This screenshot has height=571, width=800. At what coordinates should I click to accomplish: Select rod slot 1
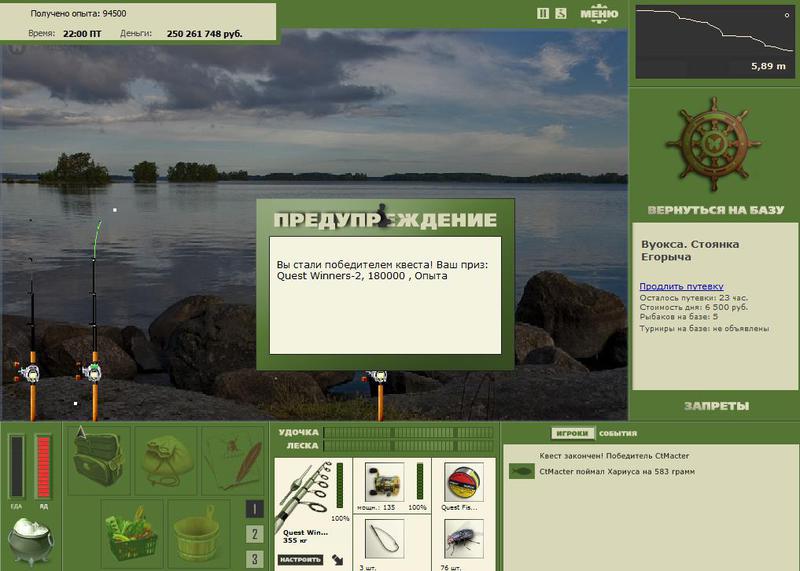point(255,509)
